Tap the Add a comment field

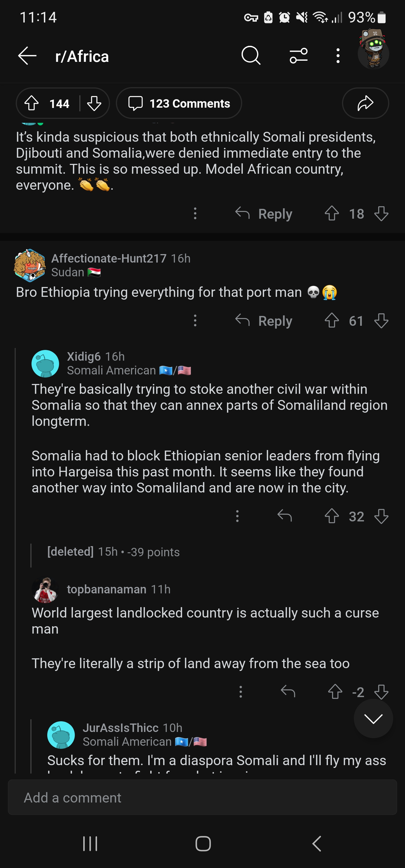coord(202,797)
